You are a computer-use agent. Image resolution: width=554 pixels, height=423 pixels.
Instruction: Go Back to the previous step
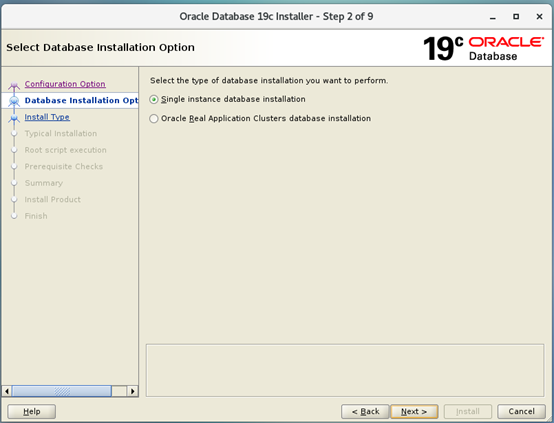[365, 411]
